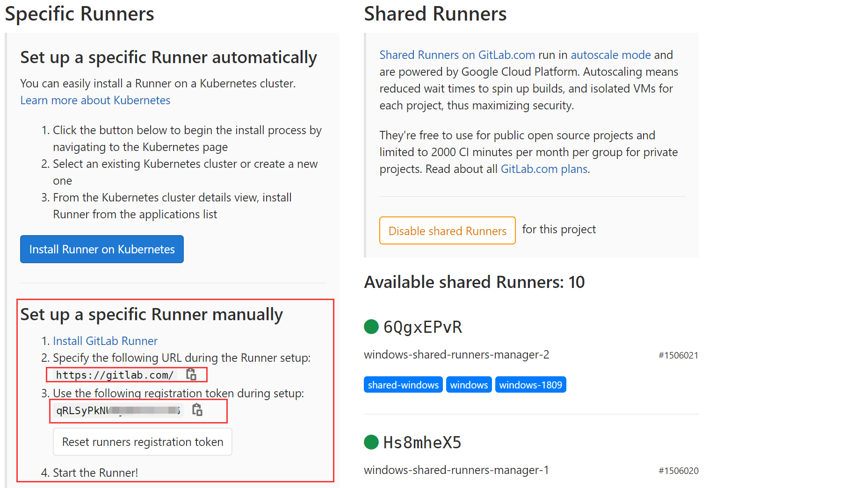Click Install Runner on Kubernetes button

pyautogui.click(x=102, y=249)
